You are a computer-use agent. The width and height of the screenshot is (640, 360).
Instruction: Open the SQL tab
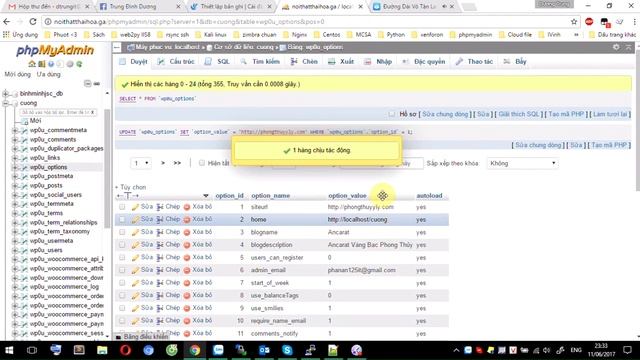click(x=218, y=62)
